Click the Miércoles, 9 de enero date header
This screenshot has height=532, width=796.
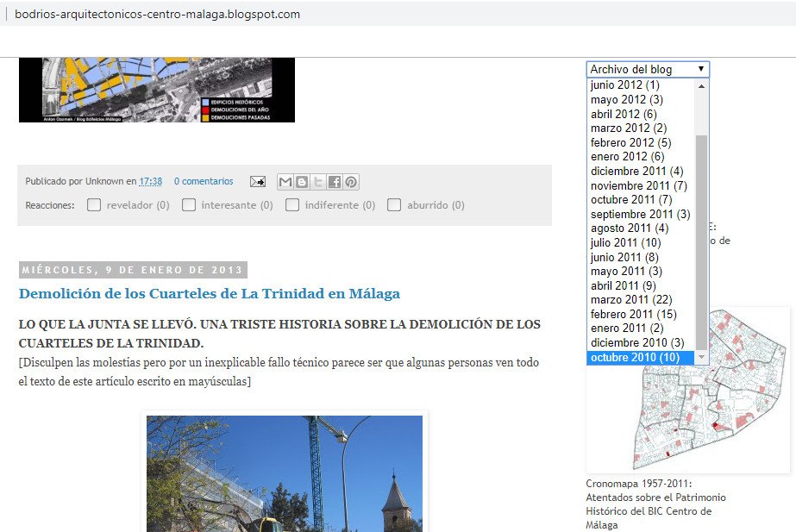[133, 270]
